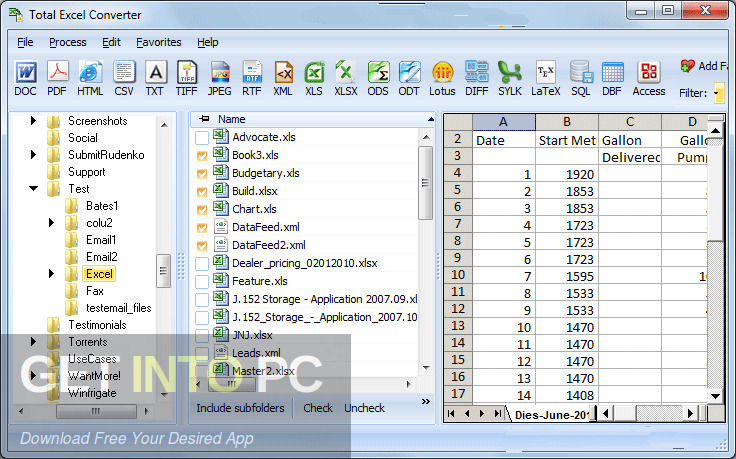
Task: Convert to XLS format
Action: pyautogui.click(x=314, y=78)
